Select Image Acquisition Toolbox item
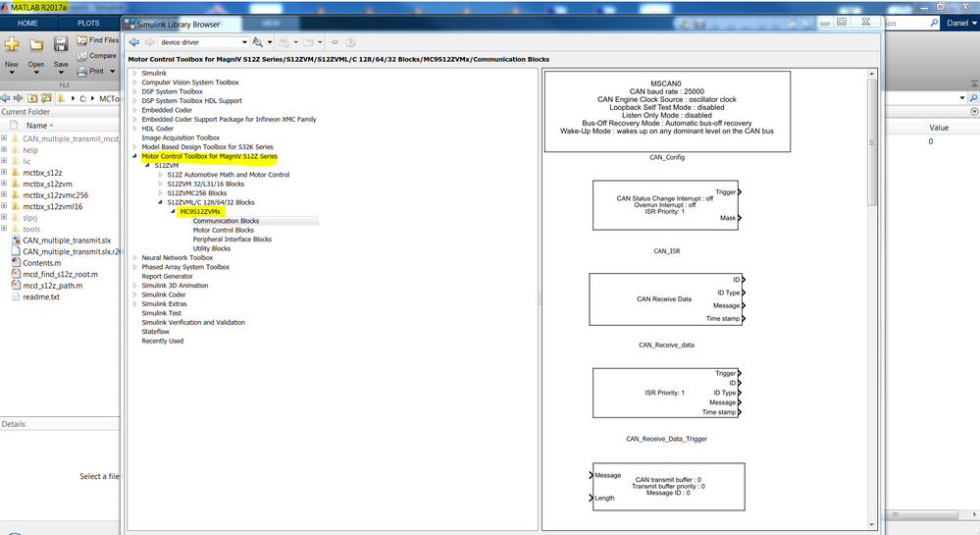 (181, 137)
